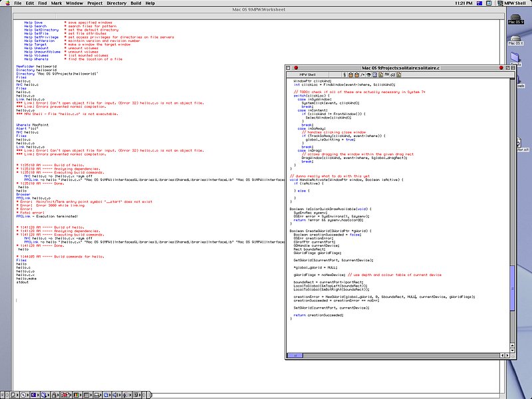Viewport: 532px width, 399px height.
Task: Click the last document icon in solitaire.c toolbar
Action: 398,74
